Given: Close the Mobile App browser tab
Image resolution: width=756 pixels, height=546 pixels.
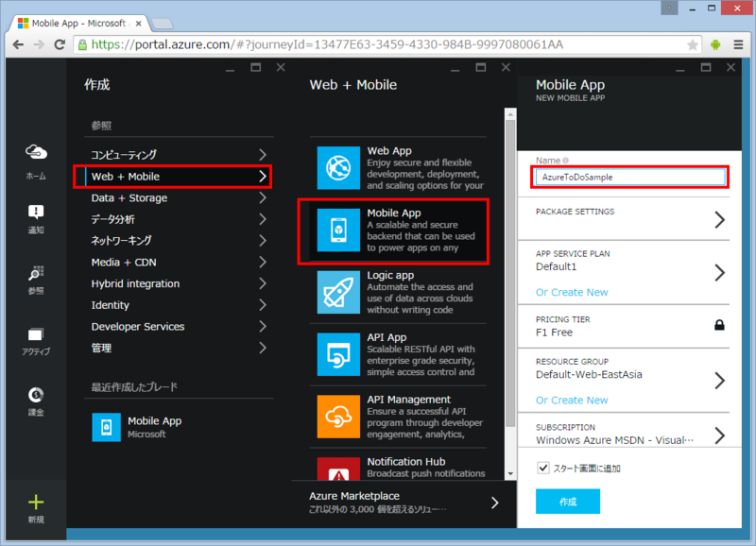Looking at the screenshot, I should [139, 23].
